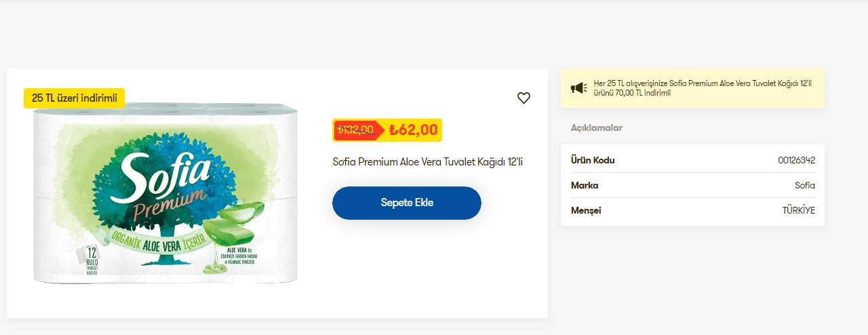868x335 pixels.
Task: Select the Açıklamalar section heading
Action: (597, 127)
